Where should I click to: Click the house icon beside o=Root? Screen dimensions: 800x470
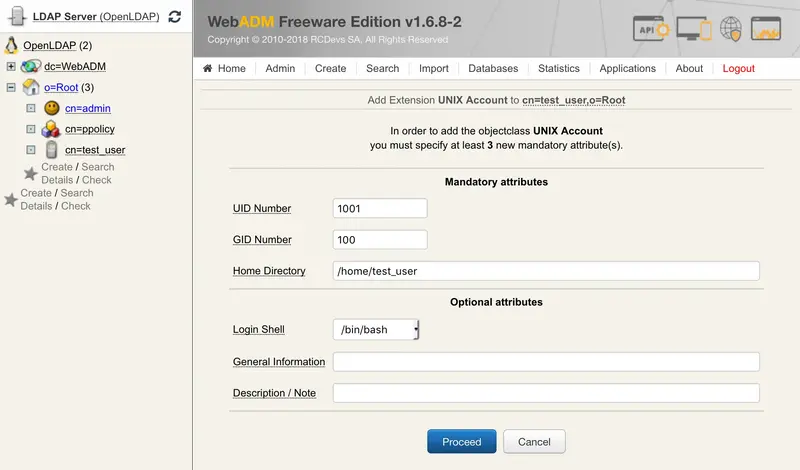pyautogui.click(x=30, y=87)
